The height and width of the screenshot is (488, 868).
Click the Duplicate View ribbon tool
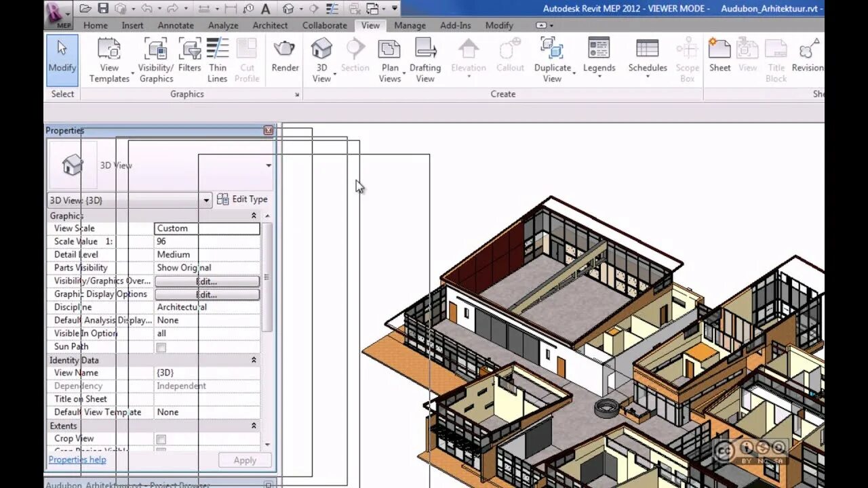click(x=553, y=60)
